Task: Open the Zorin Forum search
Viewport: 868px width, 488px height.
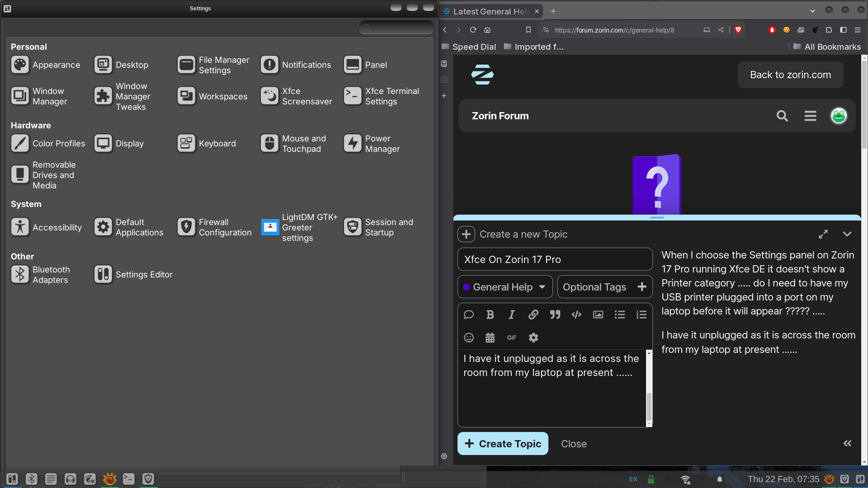Action: click(782, 116)
